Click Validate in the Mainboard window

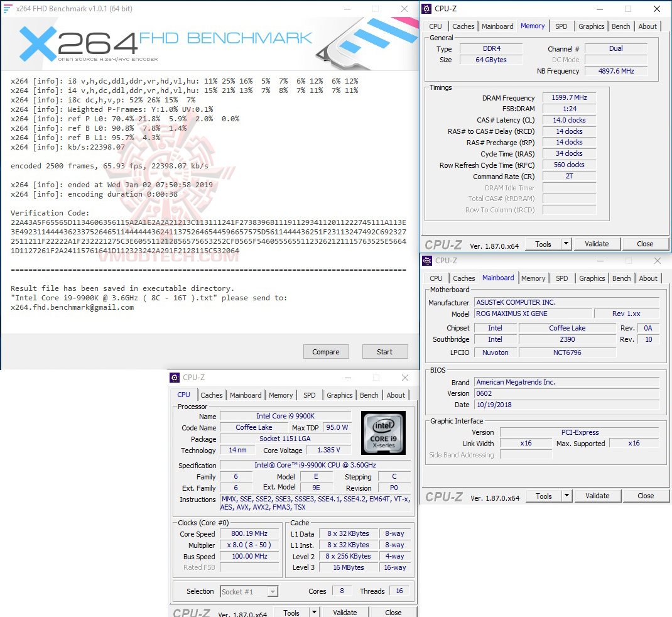(597, 496)
